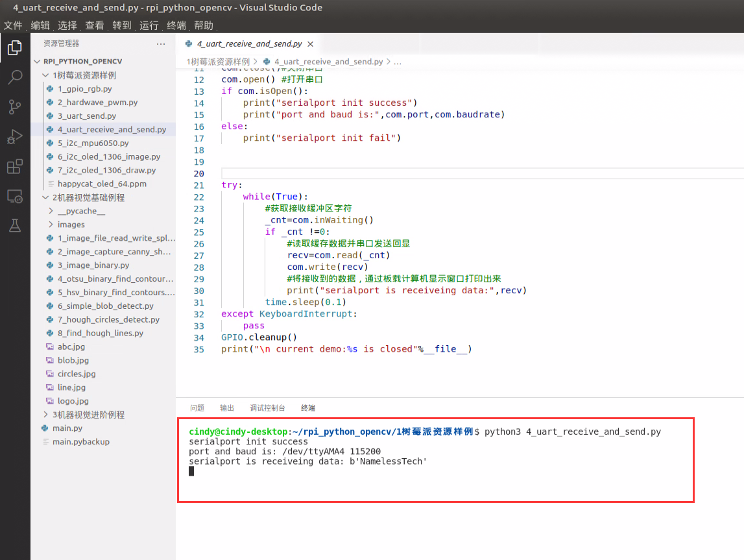The image size is (744, 560).
Task: Open Run and Debug view
Action: point(15,137)
